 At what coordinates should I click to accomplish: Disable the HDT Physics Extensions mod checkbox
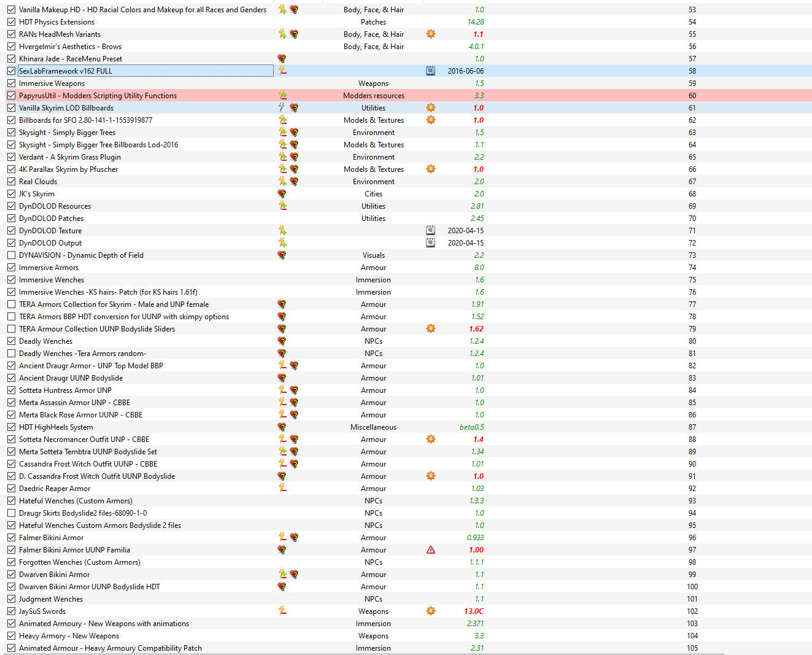tap(11, 21)
